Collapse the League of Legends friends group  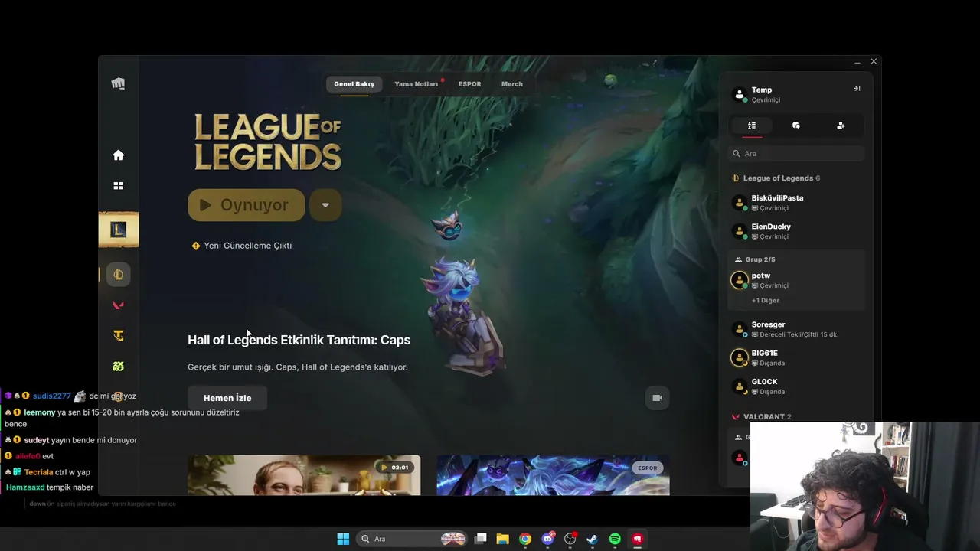point(777,178)
